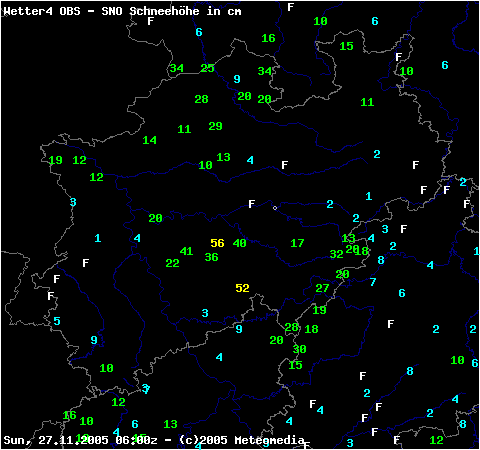Select the green 30 snow depth value
Screen dimensions: 480x450
click(299, 349)
